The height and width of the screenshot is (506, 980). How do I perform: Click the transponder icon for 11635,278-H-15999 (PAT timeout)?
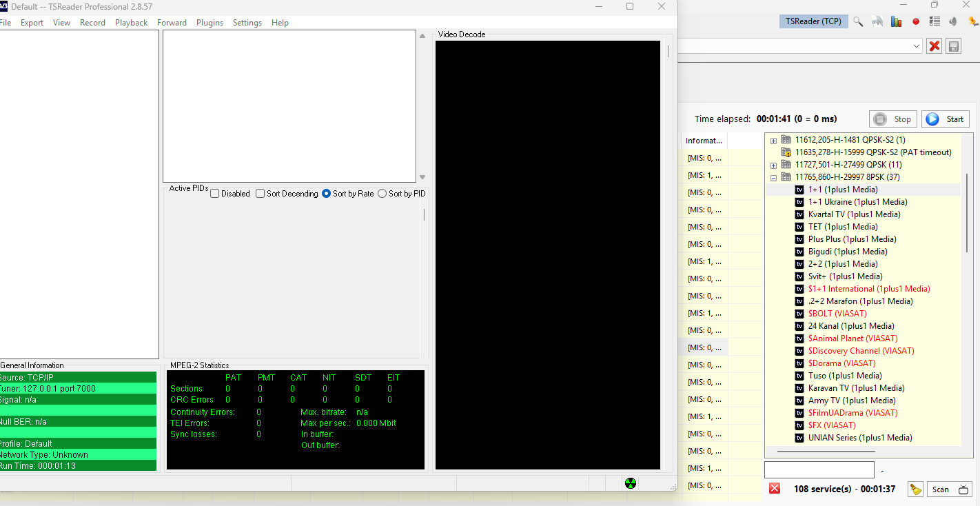pyautogui.click(x=786, y=152)
